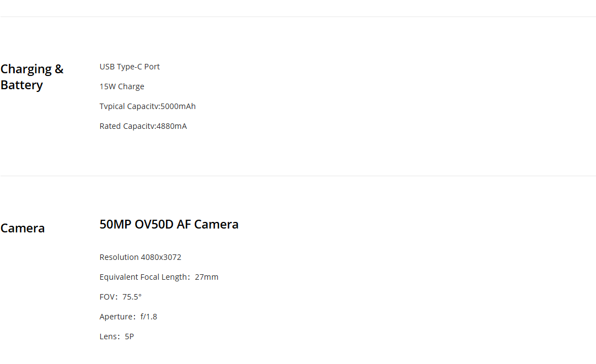Click the Equivalent Focal Length label
This screenshot has width=596, height=364.
click(144, 277)
